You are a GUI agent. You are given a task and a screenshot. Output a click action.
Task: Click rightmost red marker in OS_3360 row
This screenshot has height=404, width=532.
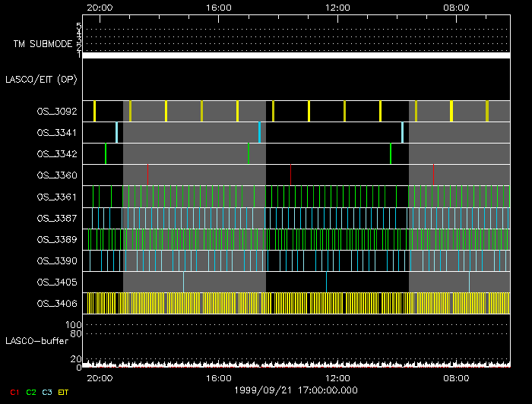(x=433, y=174)
